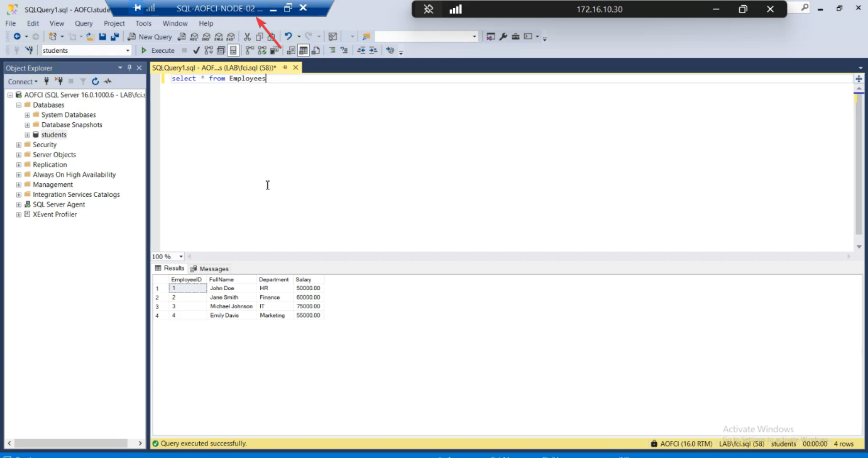Toggle Include Live Query Statistics
This screenshot has width=868, height=458.
coord(261,50)
